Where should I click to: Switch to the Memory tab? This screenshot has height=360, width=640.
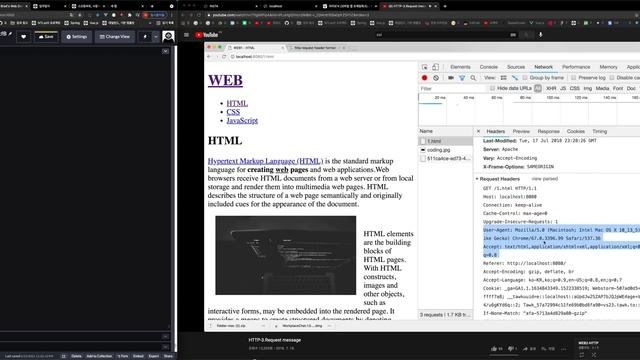pyautogui.click(x=608, y=67)
